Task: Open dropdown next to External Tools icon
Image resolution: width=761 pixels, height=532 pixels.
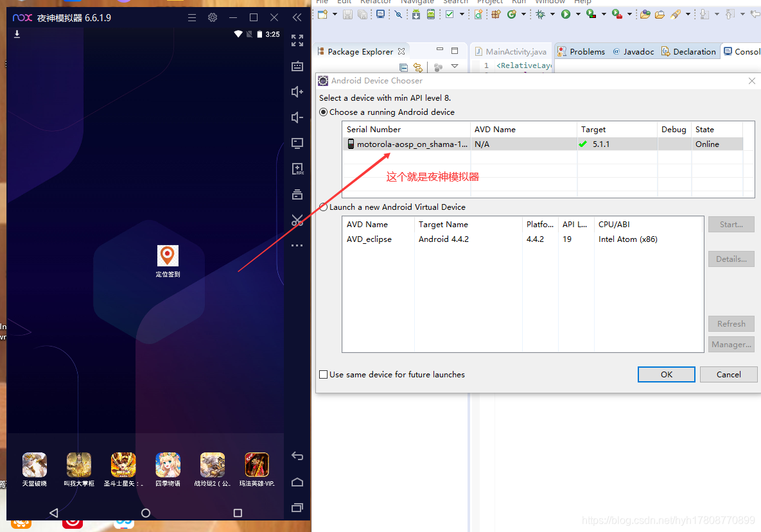Action: [629, 14]
